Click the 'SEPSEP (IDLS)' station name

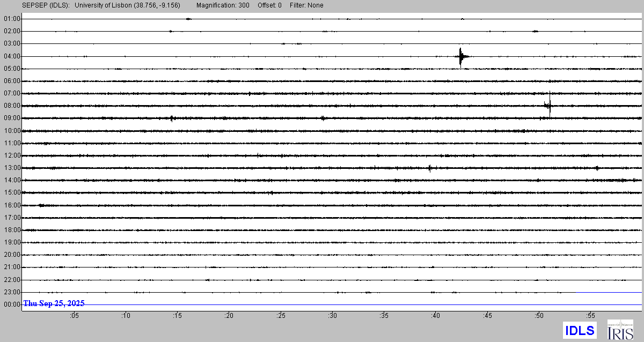pos(46,5)
